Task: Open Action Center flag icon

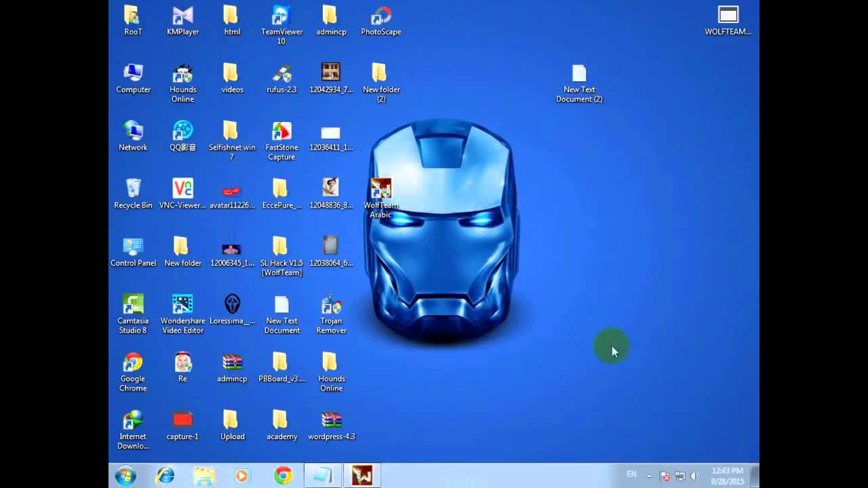Action: [665, 476]
